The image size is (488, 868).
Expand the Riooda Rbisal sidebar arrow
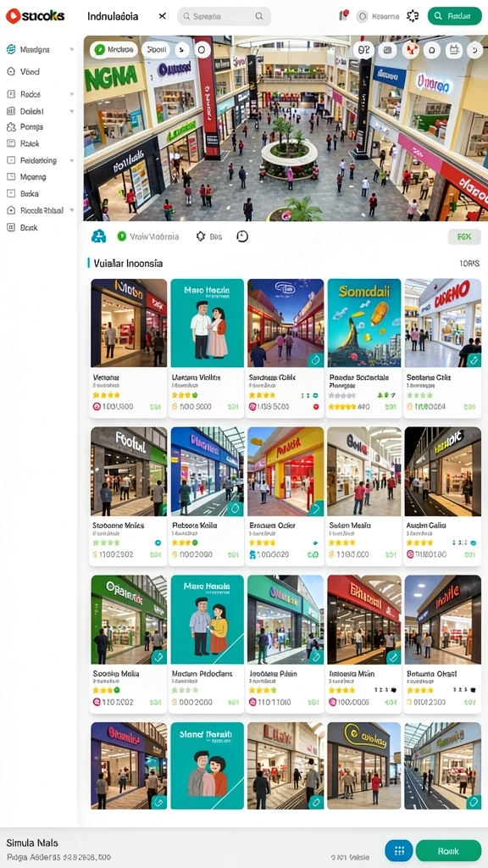click(x=72, y=211)
